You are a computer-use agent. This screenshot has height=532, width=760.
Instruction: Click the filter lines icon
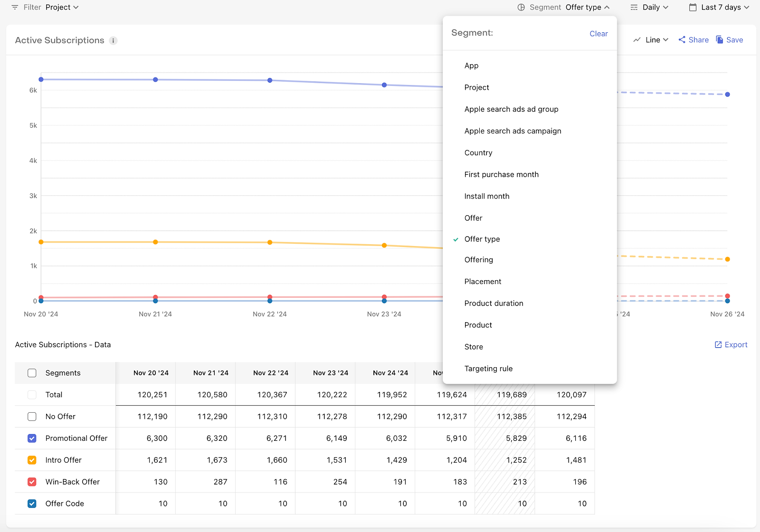tap(15, 7)
